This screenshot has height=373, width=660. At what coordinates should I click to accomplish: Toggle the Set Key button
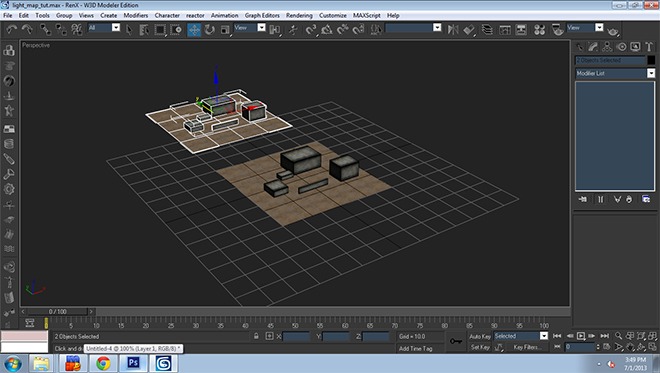tap(480, 347)
